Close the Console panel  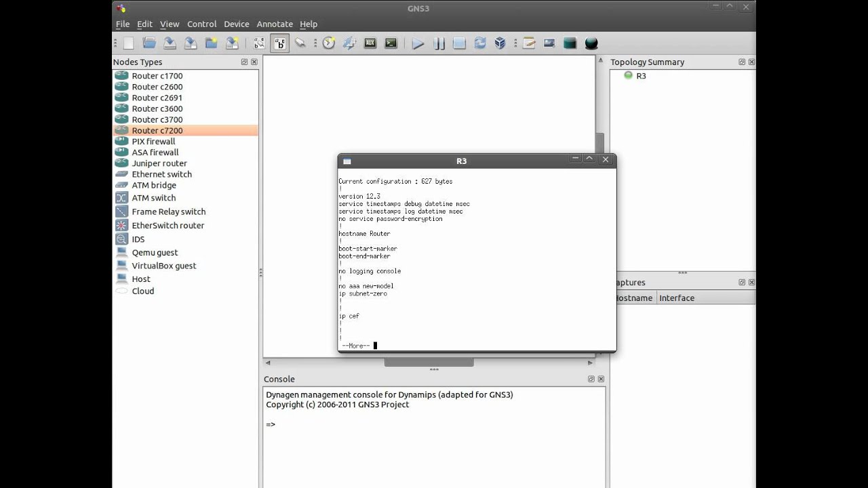coord(601,379)
